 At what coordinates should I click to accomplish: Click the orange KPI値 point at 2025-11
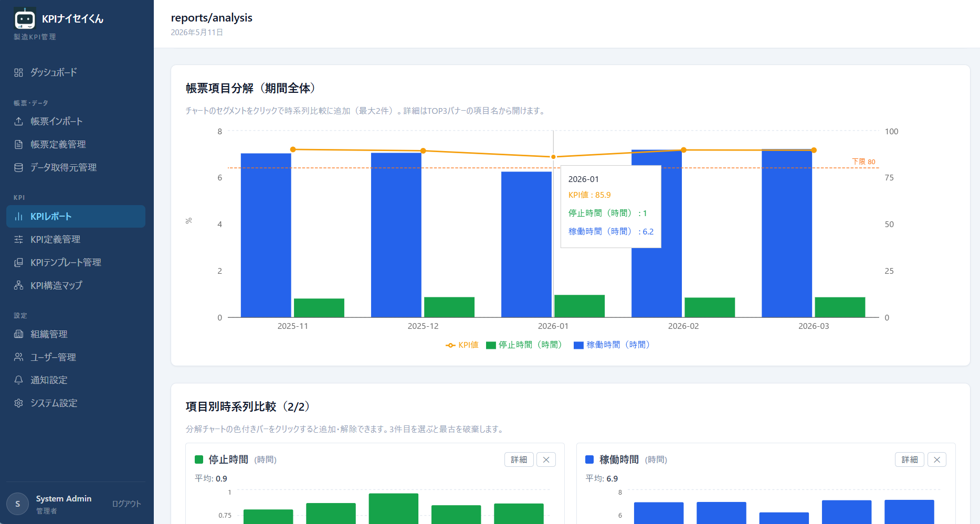[x=293, y=149]
